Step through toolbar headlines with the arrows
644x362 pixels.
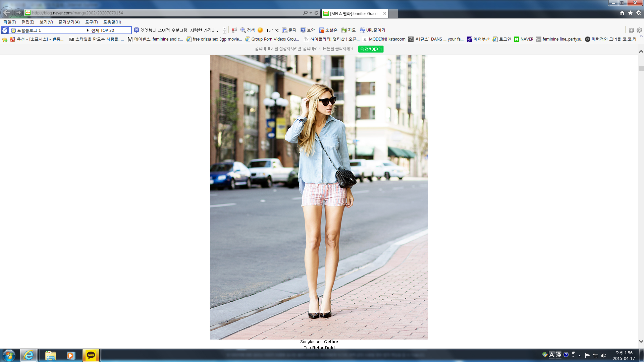(x=225, y=30)
